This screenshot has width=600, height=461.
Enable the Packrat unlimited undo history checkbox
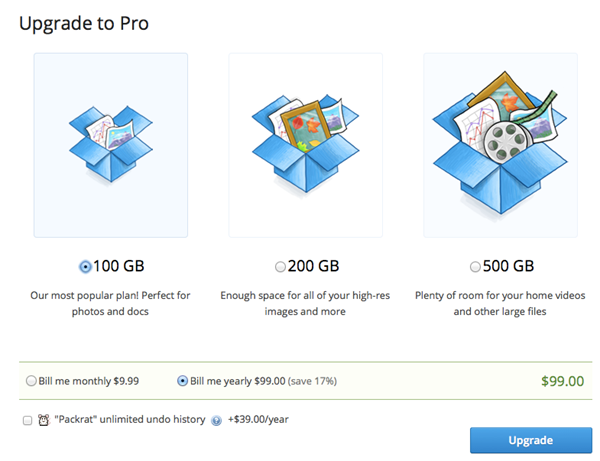pos(27,420)
